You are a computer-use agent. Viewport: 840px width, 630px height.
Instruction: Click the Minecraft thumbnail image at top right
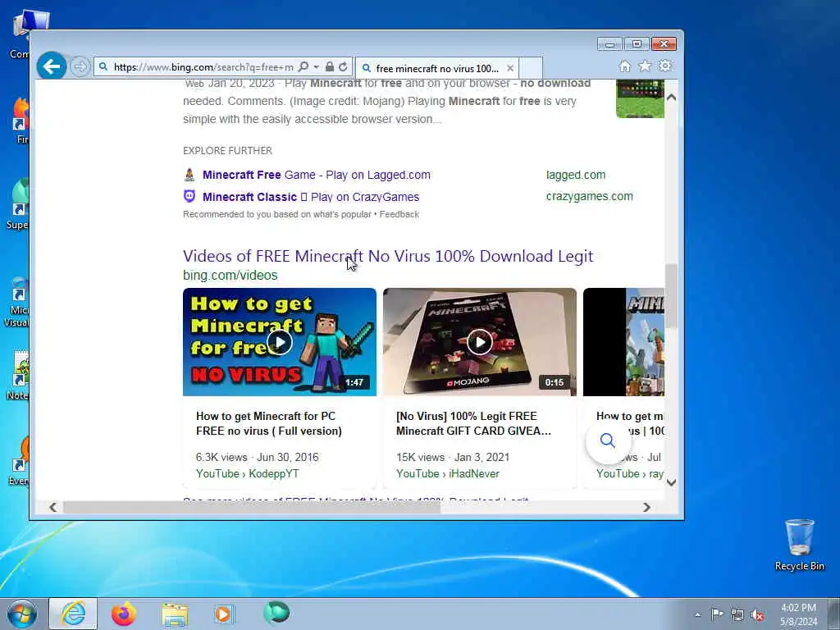pos(640,98)
